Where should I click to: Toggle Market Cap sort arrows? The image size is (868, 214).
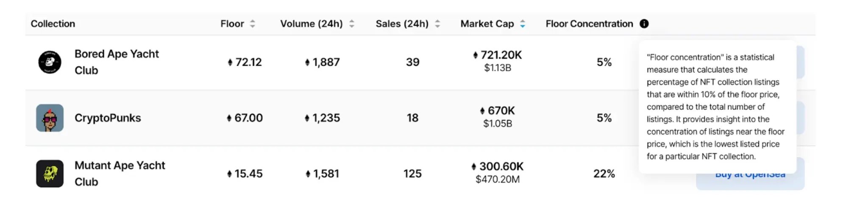click(x=523, y=24)
